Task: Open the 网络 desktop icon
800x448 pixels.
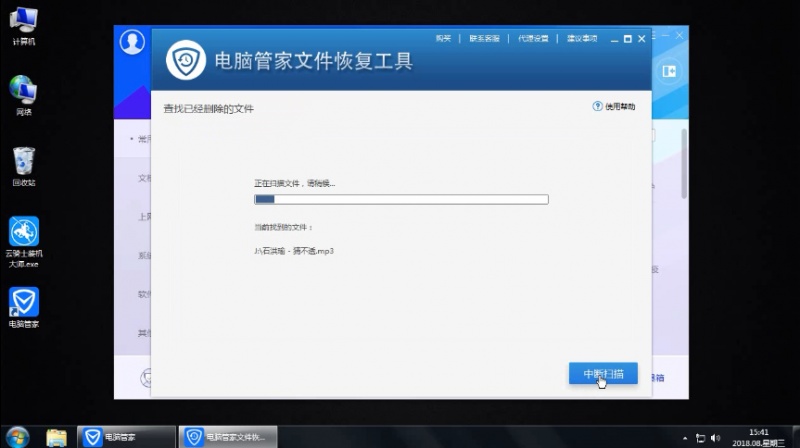Action: tap(23, 95)
